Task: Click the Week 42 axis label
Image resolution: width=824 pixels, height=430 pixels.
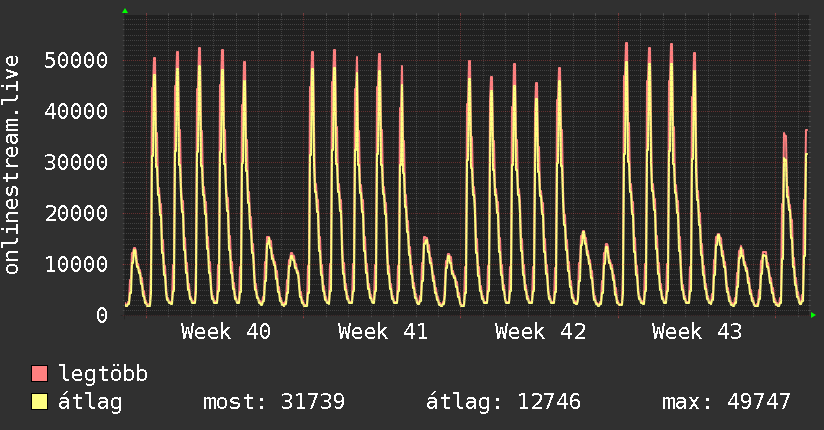Action: [540, 332]
